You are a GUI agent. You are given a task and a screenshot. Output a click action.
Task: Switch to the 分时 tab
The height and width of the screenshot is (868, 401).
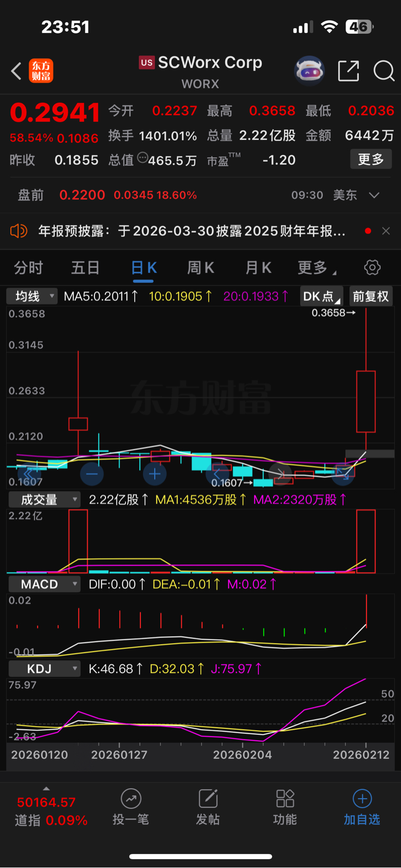(28, 268)
